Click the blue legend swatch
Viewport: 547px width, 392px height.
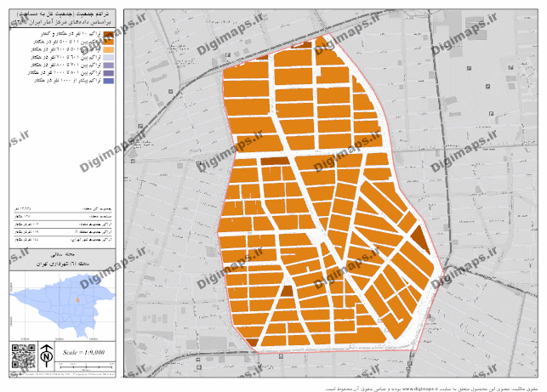[x=109, y=81]
